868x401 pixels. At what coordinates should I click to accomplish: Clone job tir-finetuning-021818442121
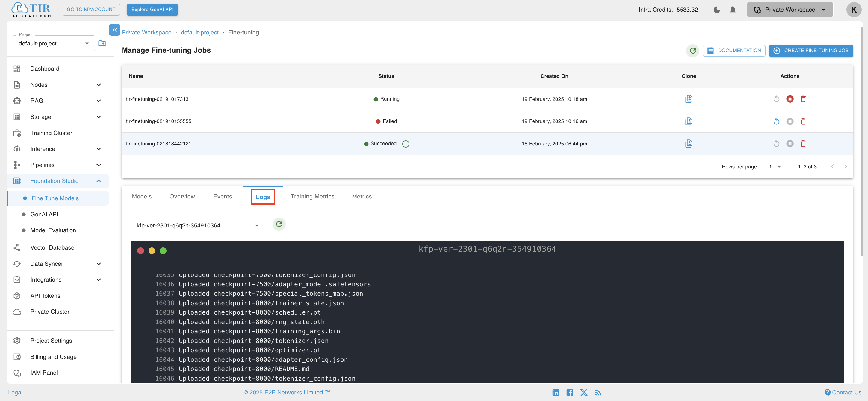(x=688, y=143)
